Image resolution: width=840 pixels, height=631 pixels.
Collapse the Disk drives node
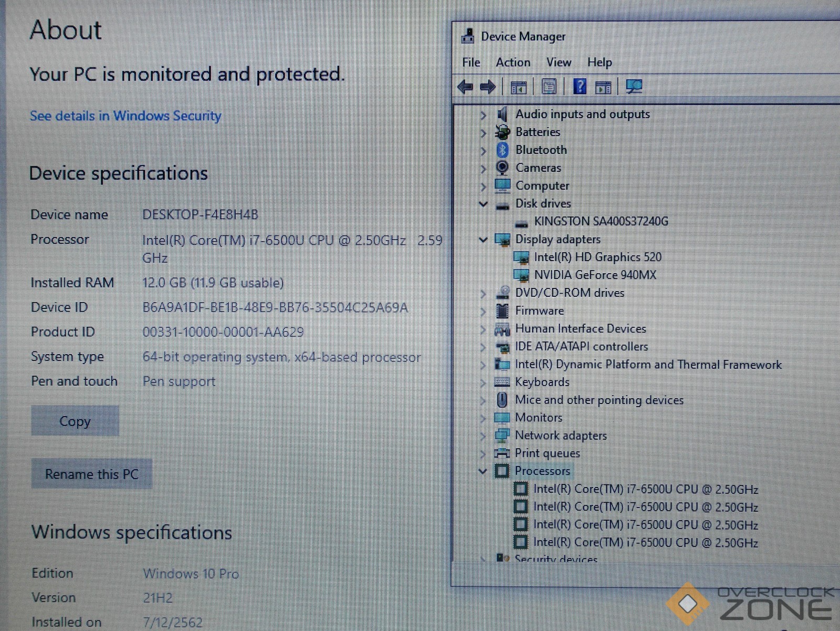(x=484, y=204)
